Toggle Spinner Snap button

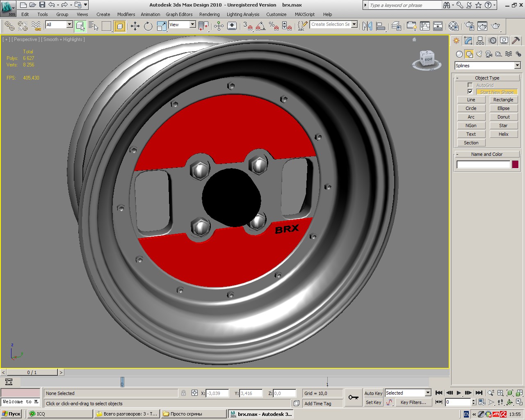click(287, 26)
